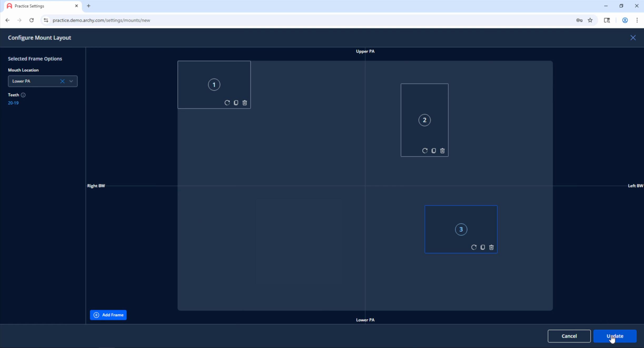Close the Configure Mount Layout dialog

point(633,38)
